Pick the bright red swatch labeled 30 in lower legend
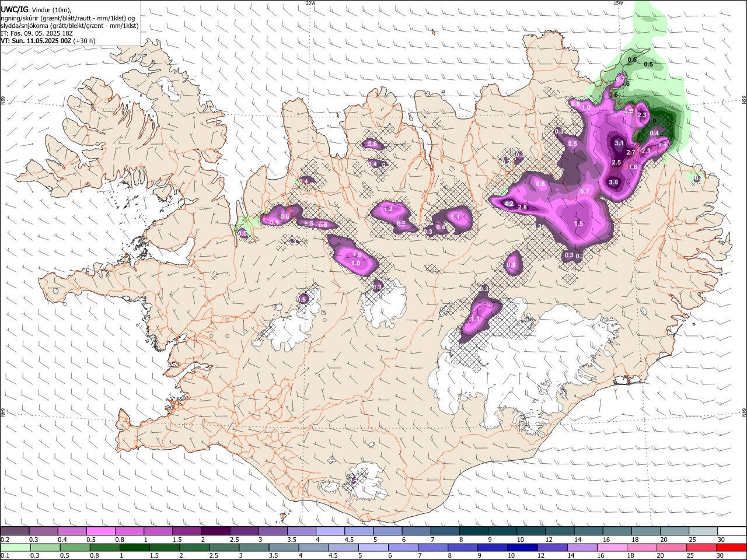 tap(732, 547)
